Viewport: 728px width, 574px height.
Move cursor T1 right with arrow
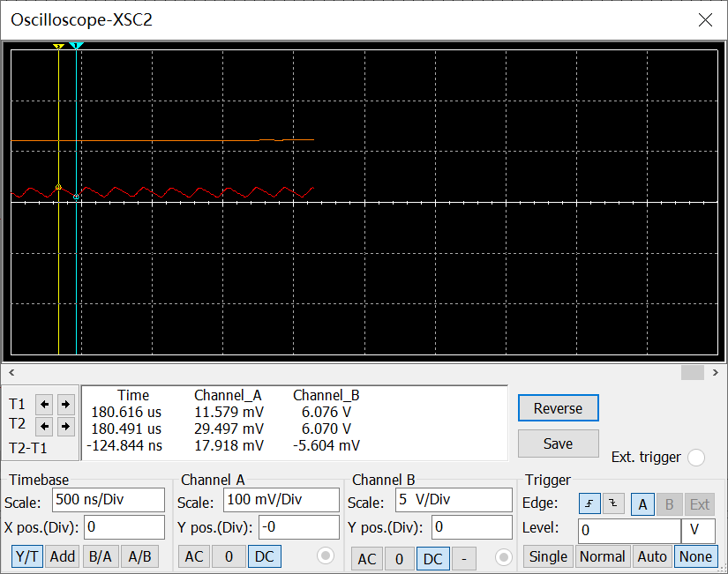[x=65, y=405]
